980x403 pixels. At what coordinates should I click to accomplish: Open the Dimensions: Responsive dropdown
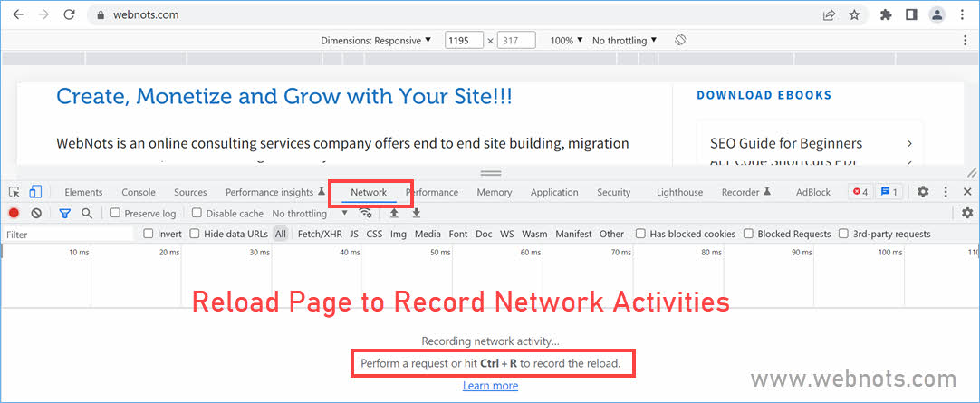[376, 41]
